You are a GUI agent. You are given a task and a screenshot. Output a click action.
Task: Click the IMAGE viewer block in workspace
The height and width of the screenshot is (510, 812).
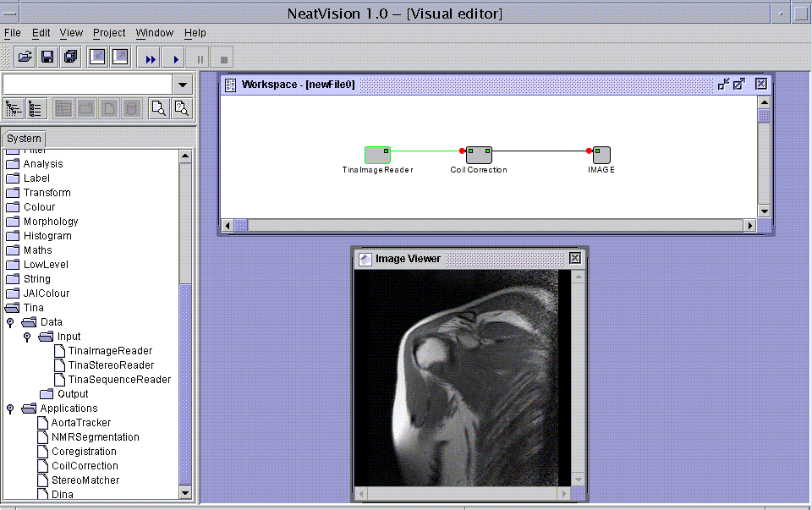point(601,155)
